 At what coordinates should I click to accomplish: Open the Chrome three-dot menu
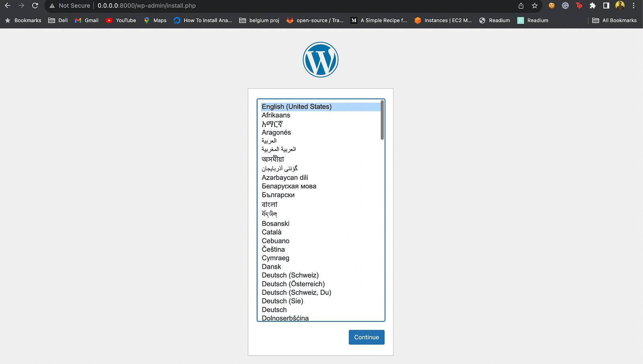(x=634, y=6)
